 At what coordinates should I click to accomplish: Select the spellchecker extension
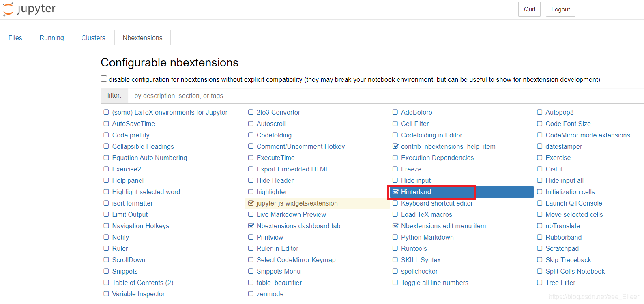tap(419, 271)
